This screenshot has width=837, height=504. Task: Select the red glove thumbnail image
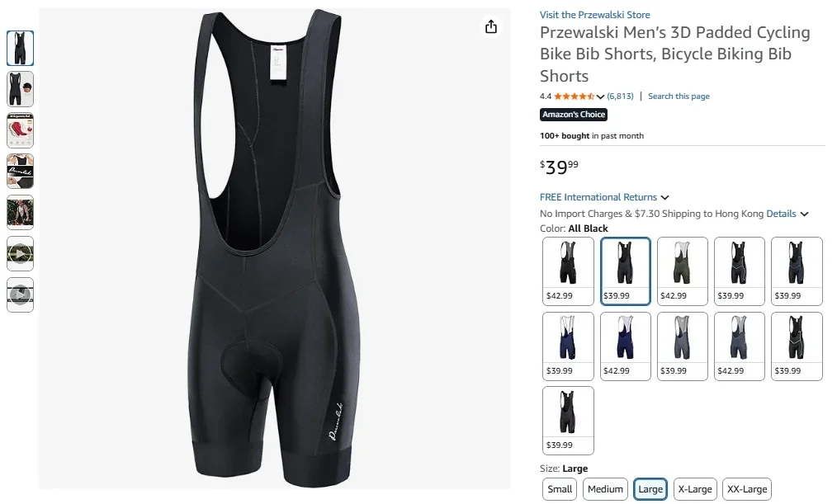(x=20, y=130)
